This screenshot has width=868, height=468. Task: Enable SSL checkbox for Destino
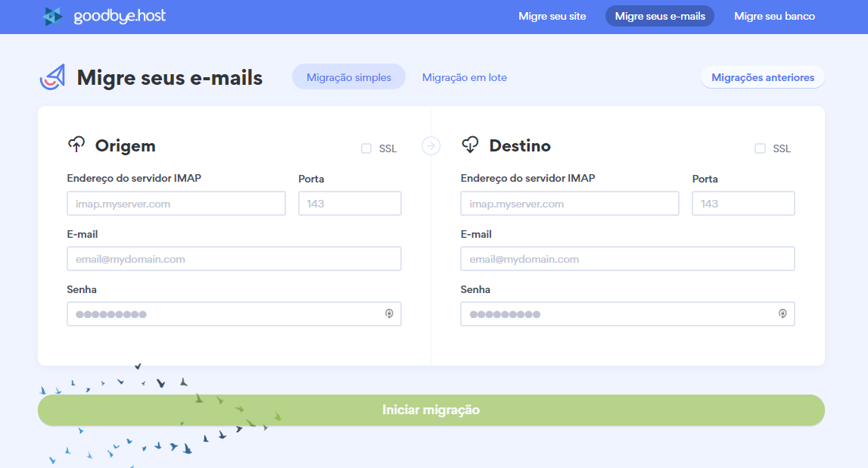click(760, 148)
